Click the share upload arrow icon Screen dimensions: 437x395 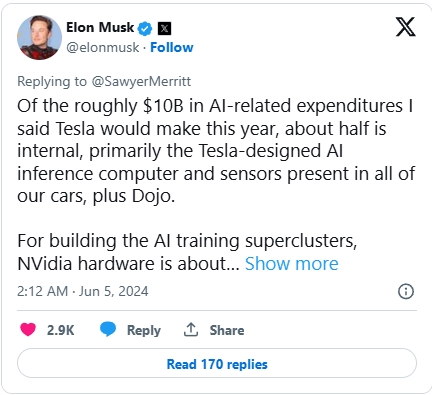tap(191, 329)
